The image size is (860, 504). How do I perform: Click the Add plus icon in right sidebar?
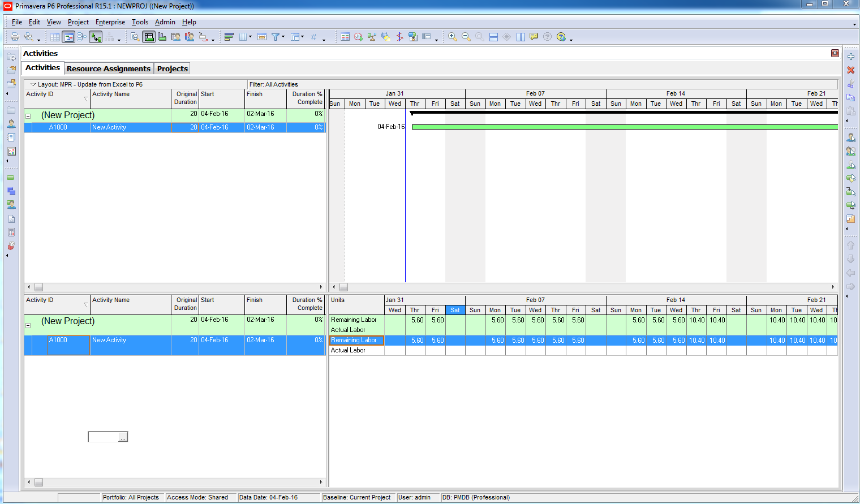tap(850, 57)
